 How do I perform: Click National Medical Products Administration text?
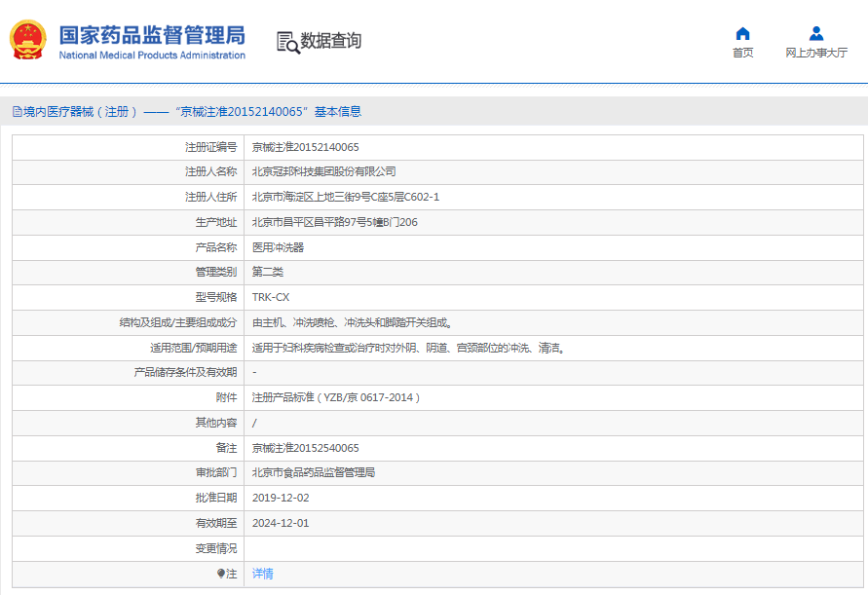[x=152, y=56]
